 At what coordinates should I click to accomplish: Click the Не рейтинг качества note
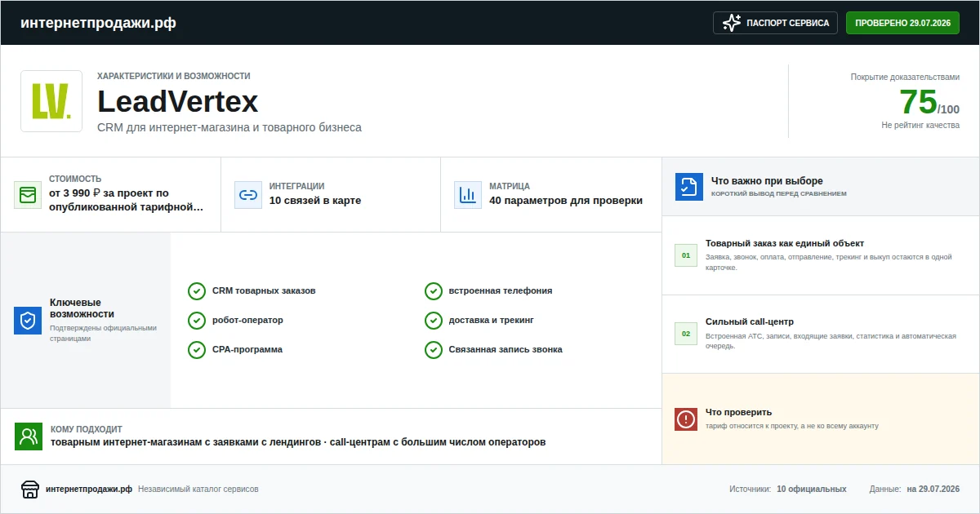tap(920, 126)
